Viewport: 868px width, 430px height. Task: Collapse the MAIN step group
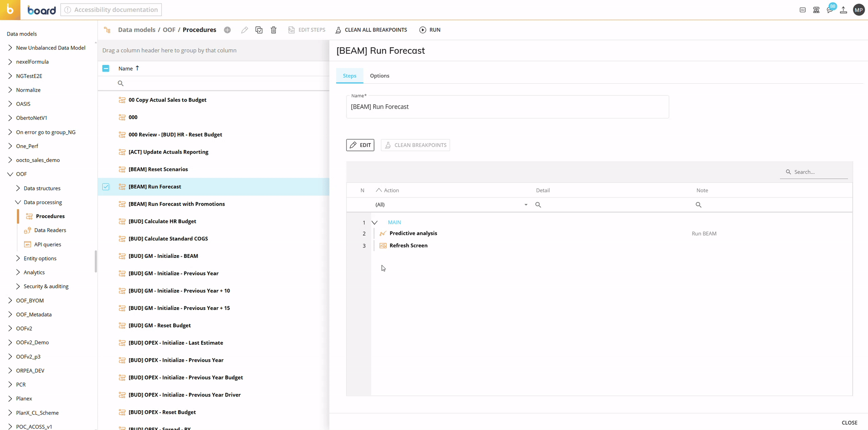[x=375, y=223]
